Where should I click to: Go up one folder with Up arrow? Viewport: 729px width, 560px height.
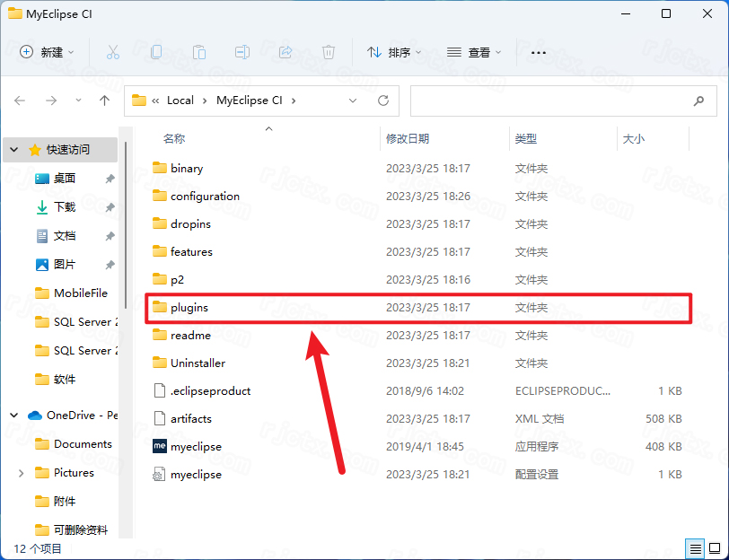pyautogui.click(x=104, y=101)
